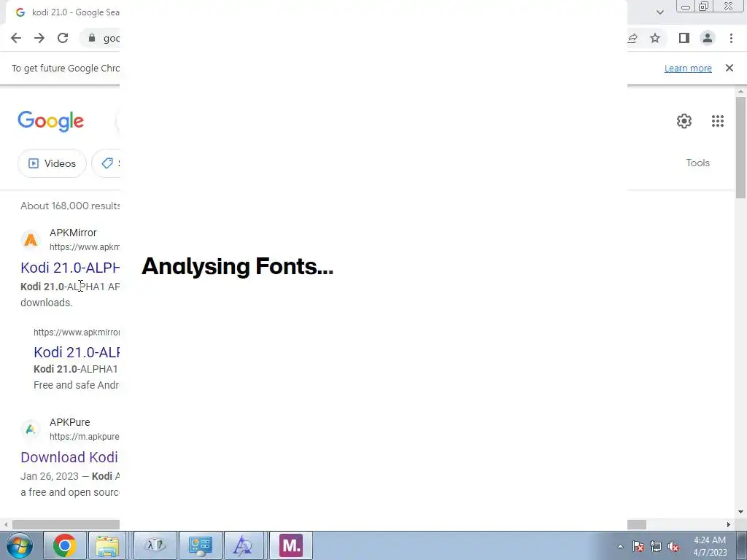Select the About 168,000 results text
747x560 pixels.
point(70,206)
